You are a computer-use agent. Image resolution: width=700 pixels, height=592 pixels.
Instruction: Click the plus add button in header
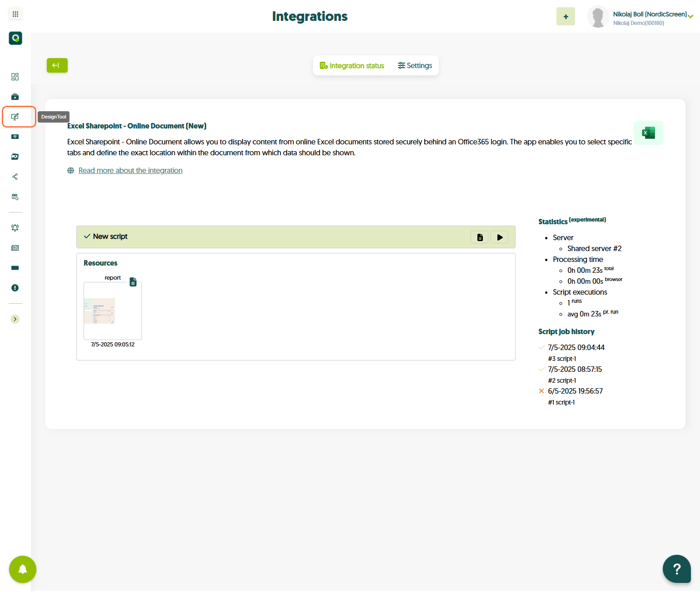pos(566,16)
